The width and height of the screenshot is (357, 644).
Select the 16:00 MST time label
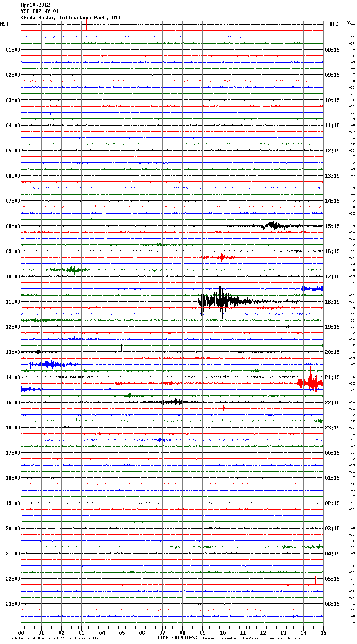click(13, 428)
